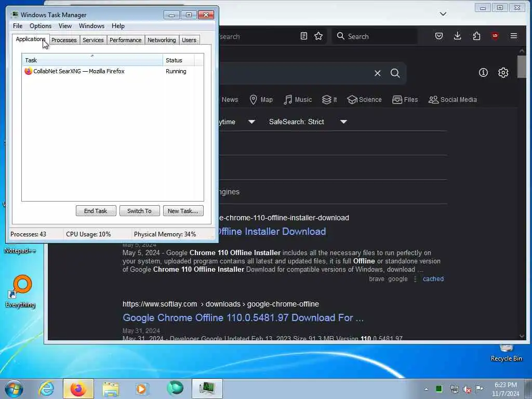Open the SearXNG info icon

[x=483, y=72]
